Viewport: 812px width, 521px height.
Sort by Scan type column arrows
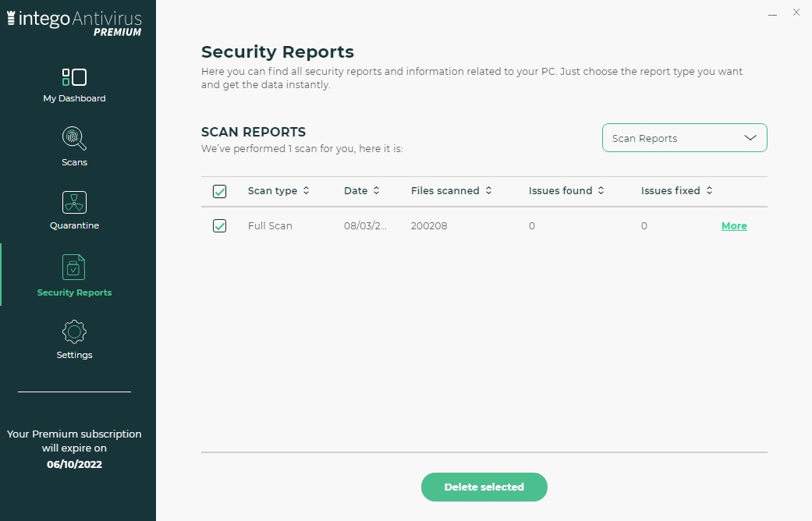(306, 191)
